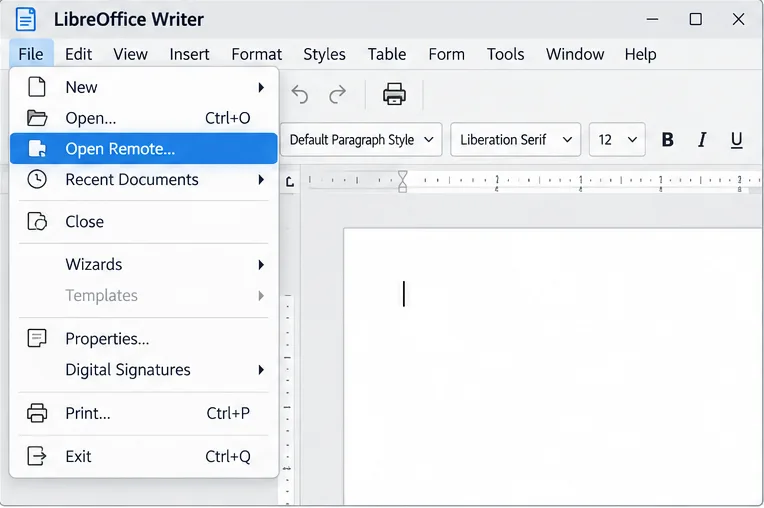Click the clock icon for Recent Documents
This screenshot has width=764, height=508.
point(37,179)
